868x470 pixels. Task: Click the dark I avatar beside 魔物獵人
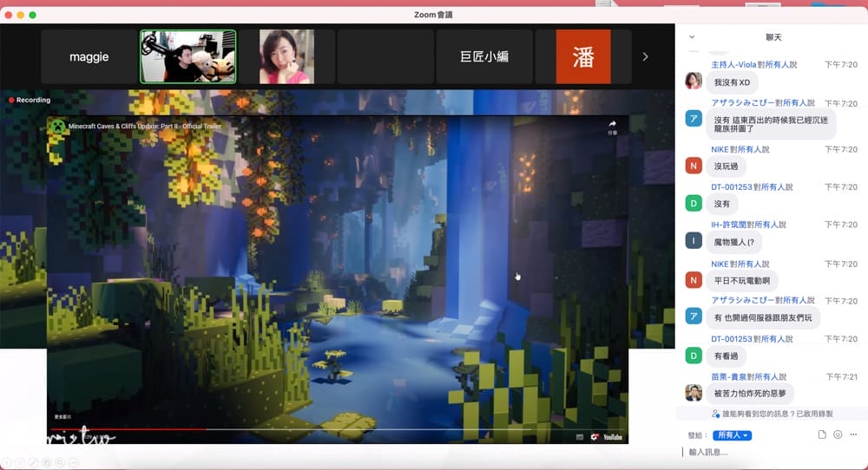click(x=694, y=240)
